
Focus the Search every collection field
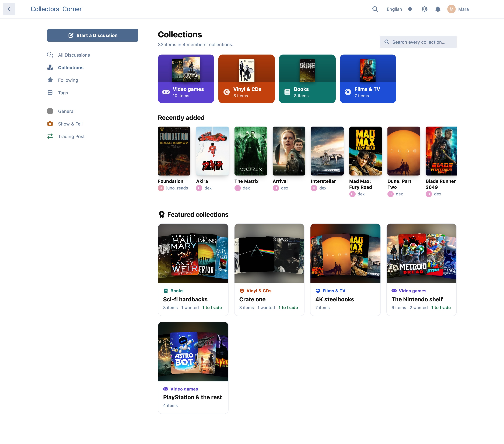[x=418, y=42]
